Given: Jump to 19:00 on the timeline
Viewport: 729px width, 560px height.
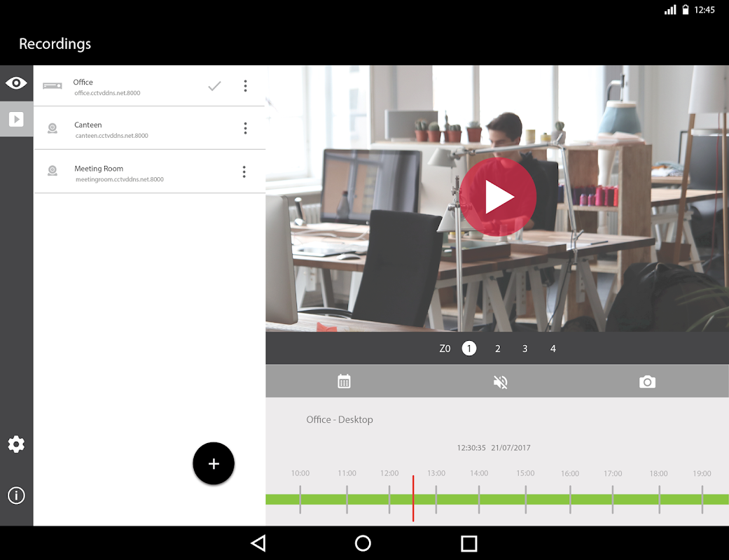Looking at the screenshot, I should coord(702,473).
